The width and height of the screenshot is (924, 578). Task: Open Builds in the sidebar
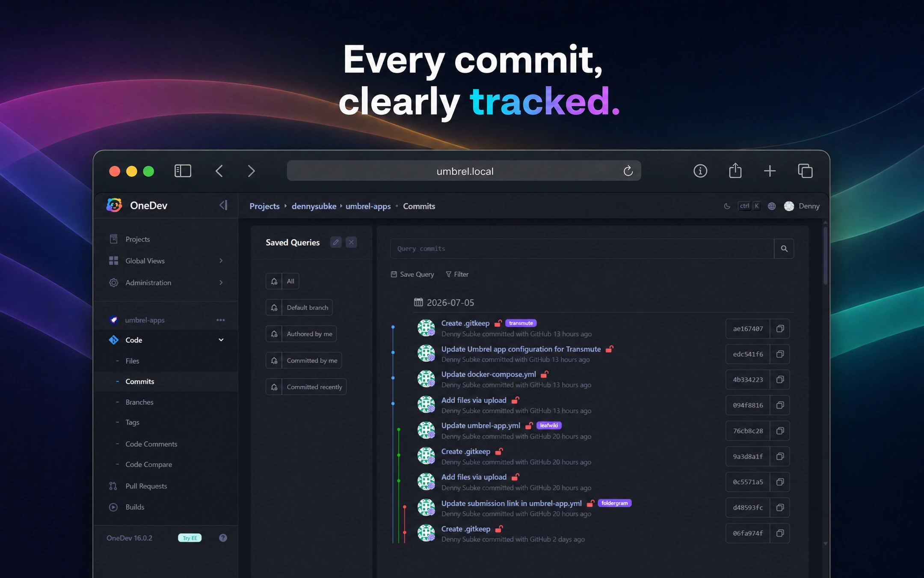(134, 507)
